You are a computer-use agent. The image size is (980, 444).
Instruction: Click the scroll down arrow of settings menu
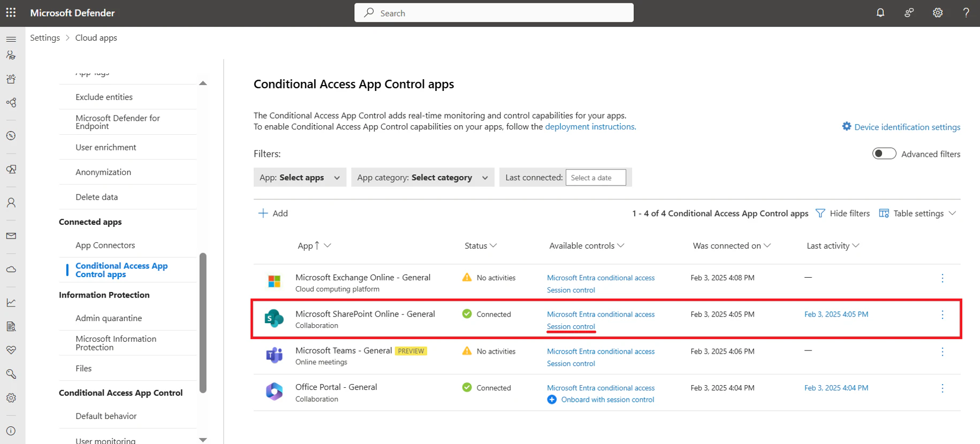pyautogui.click(x=203, y=440)
